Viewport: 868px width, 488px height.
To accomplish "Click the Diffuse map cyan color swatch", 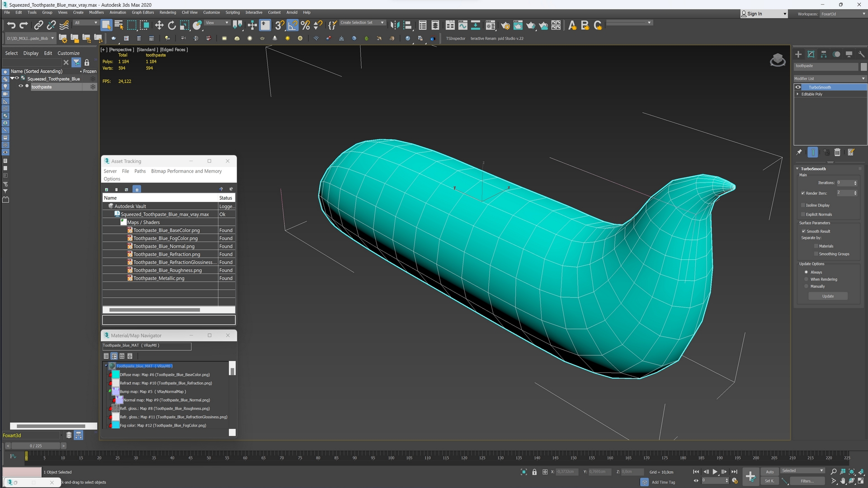I will point(116,375).
